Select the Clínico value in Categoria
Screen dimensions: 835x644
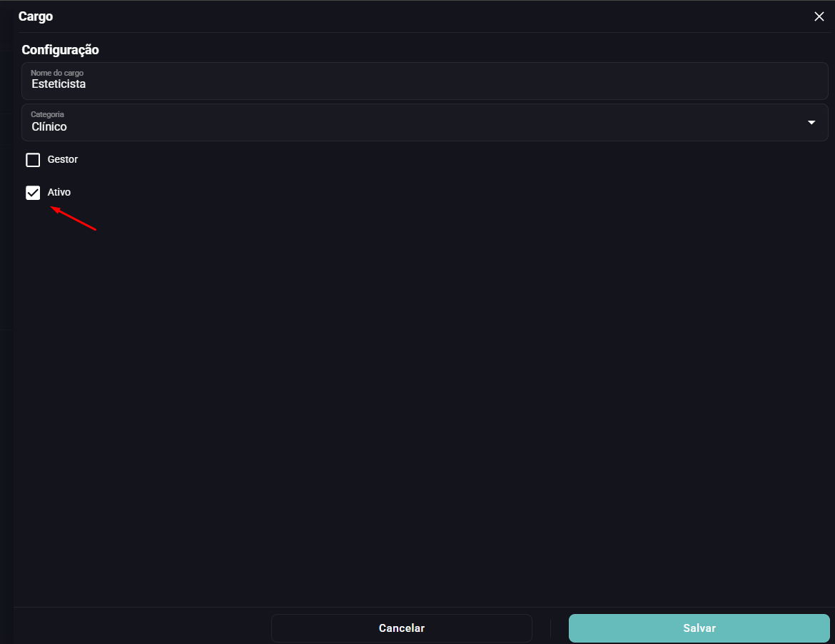pyautogui.click(x=49, y=127)
